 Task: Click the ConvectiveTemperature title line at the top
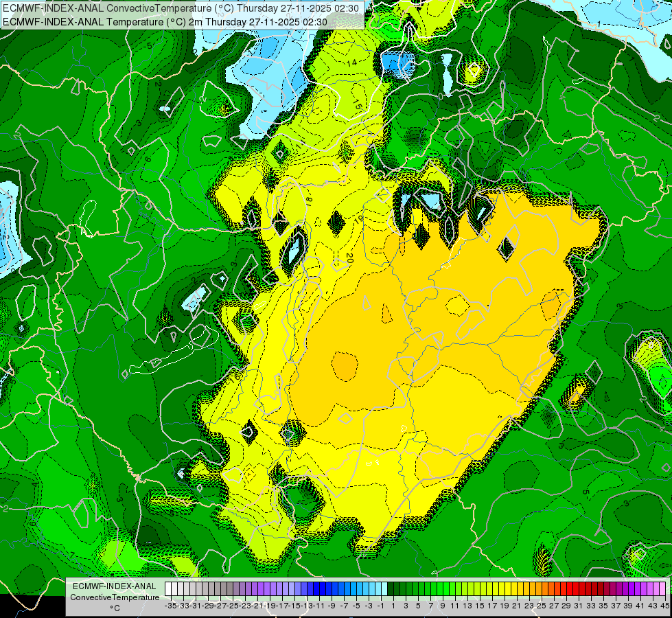pyautogui.click(x=181, y=8)
